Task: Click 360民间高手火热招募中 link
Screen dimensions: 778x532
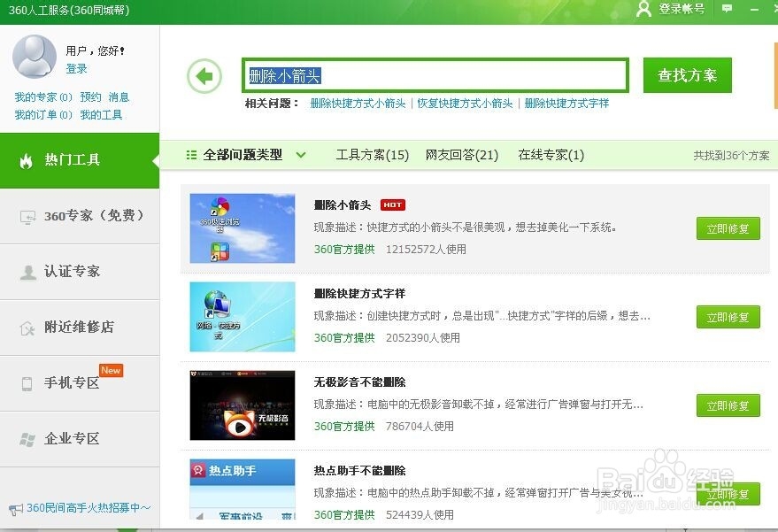Action: [89, 508]
